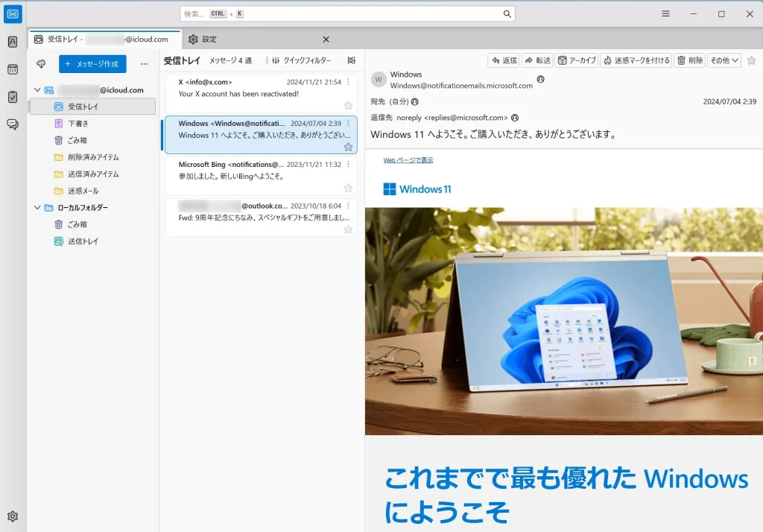Screen dimensions: 763x532
Task: Click contact icon beside 宛先 (自分)
Action: point(414,102)
